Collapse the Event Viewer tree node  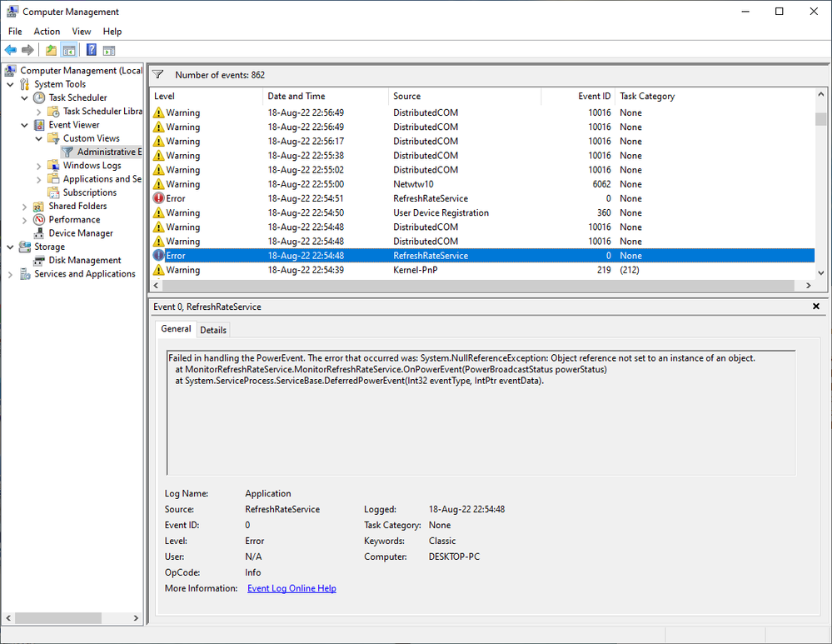tap(24, 125)
